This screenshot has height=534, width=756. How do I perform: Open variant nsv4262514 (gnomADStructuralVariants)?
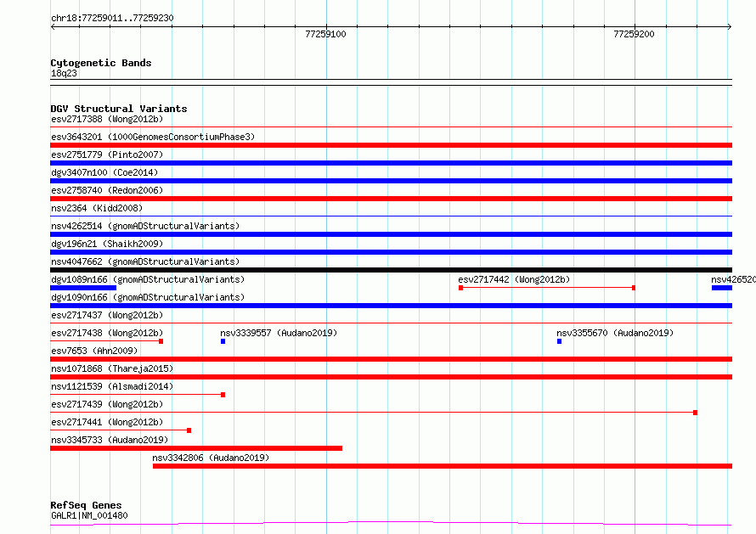tap(145, 226)
